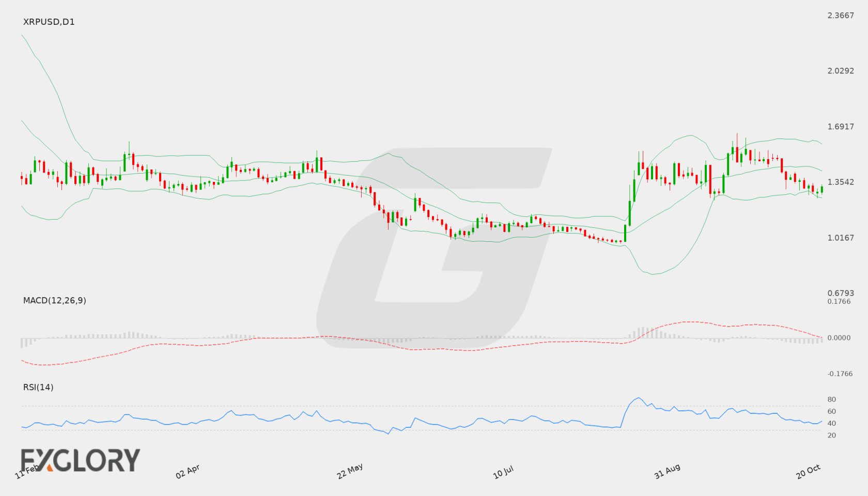
Task: Click the 22 May date label
Action: (350, 471)
